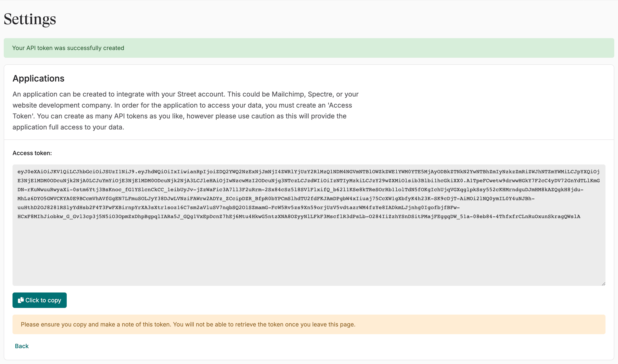Grab the token textarea resize handle
Screen dimensions: 618x364
[603, 284]
